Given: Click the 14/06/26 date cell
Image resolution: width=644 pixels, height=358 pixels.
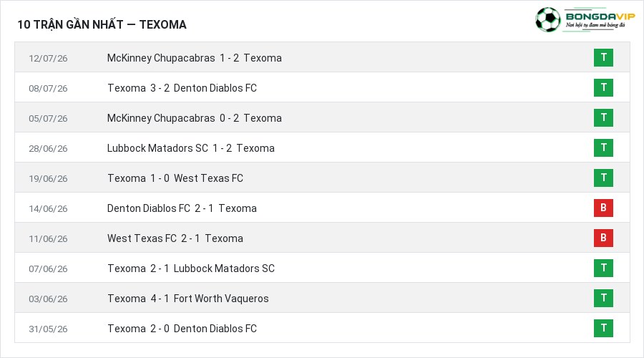Looking at the screenshot, I should pyautogui.click(x=48, y=209).
